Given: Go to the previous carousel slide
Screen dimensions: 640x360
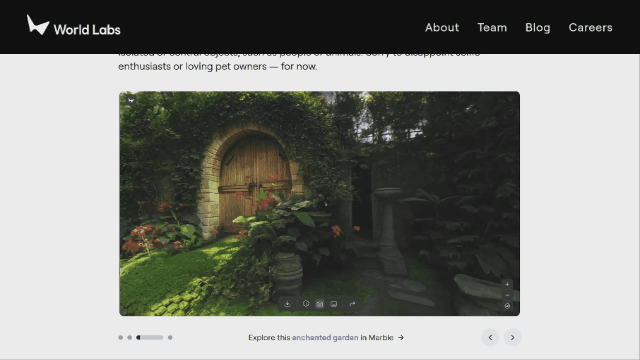Looking at the screenshot, I should coord(490,338).
